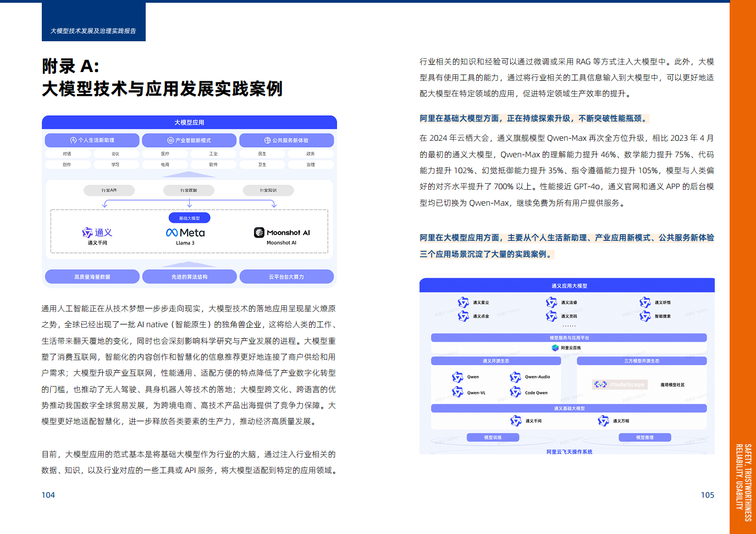Image resolution: width=756 pixels, height=534 pixels.
Task: Click the 高质量海量数据 bar
Action: (x=92, y=277)
